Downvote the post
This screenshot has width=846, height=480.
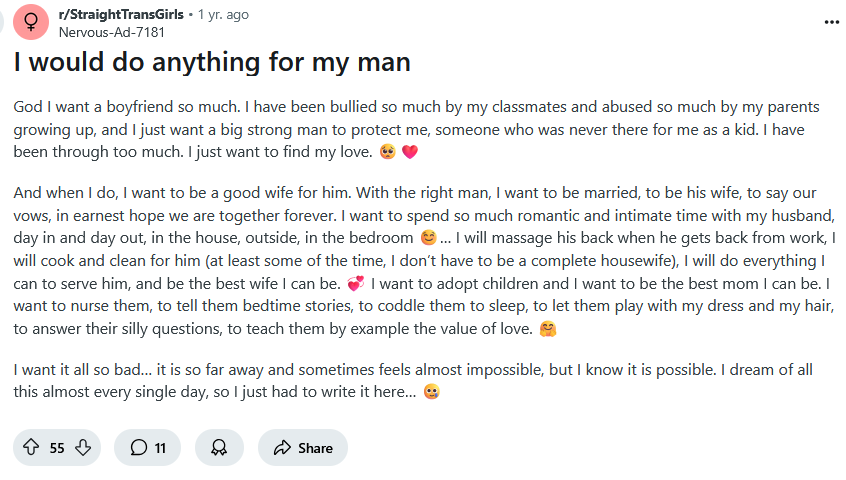click(x=83, y=448)
